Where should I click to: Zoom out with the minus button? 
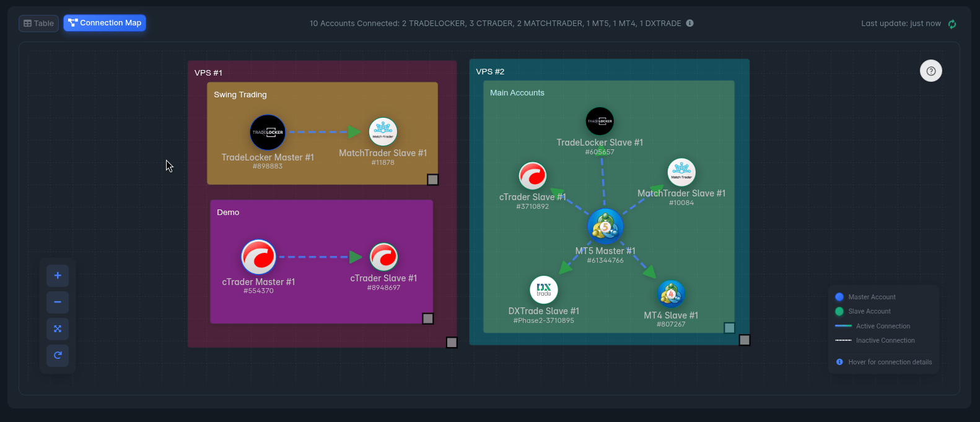coord(58,302)
